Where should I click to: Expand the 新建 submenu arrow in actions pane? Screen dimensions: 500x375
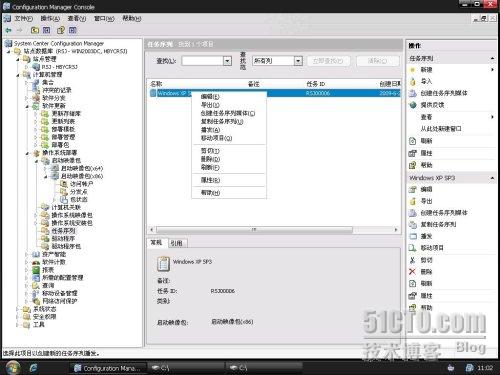click(x=492, y=70)
